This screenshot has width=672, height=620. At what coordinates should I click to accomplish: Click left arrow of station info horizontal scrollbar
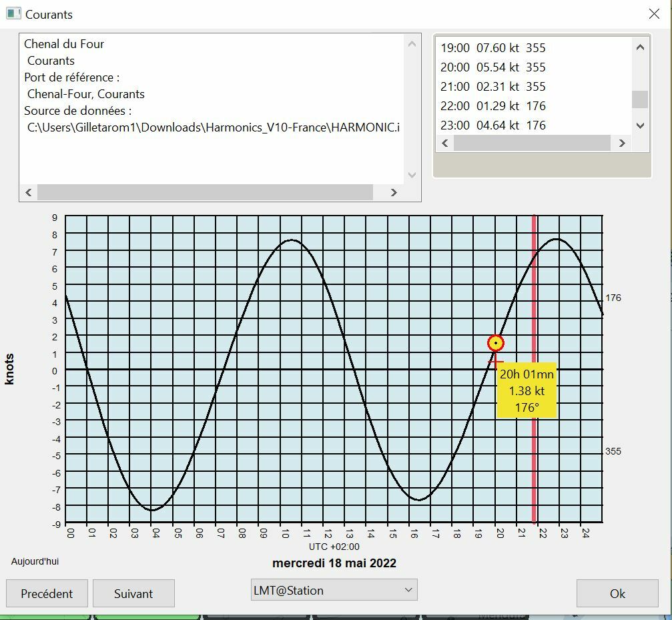pyautogui.click(x=29, y=192)
